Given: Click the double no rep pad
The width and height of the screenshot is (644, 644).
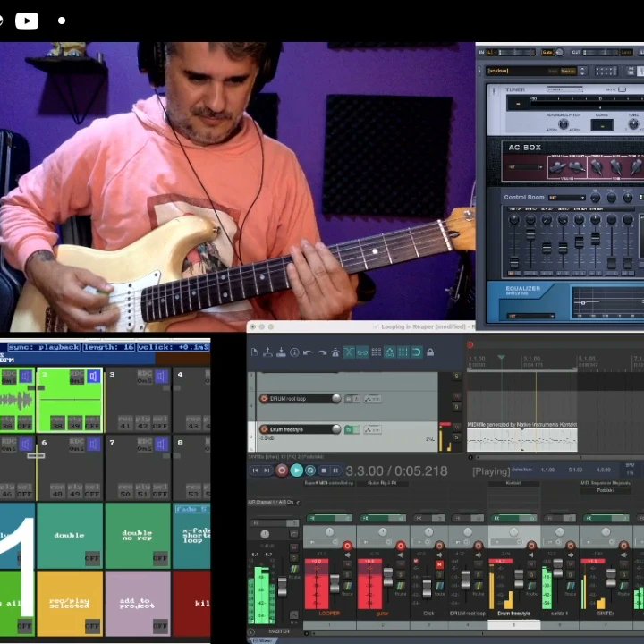Looking at the screenshot, I should (138, 536).
